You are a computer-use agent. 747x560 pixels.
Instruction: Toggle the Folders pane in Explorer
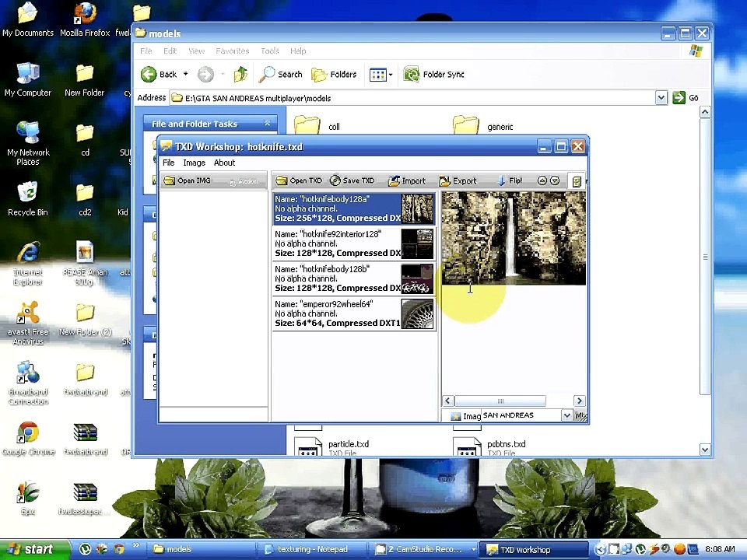tap(334, 75)
